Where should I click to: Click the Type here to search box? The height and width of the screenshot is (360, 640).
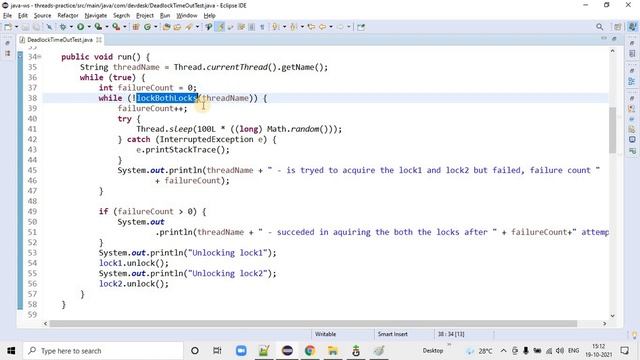click(103, 351)
